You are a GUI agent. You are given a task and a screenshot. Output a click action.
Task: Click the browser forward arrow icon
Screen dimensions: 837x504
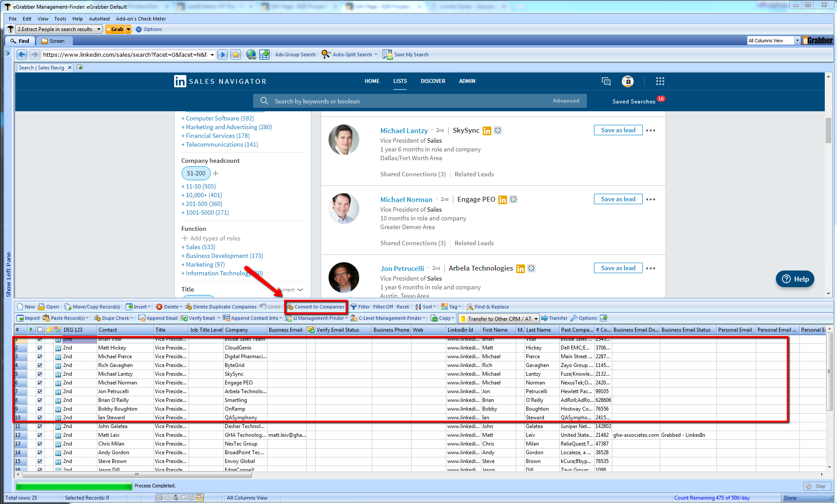(34, 55)
